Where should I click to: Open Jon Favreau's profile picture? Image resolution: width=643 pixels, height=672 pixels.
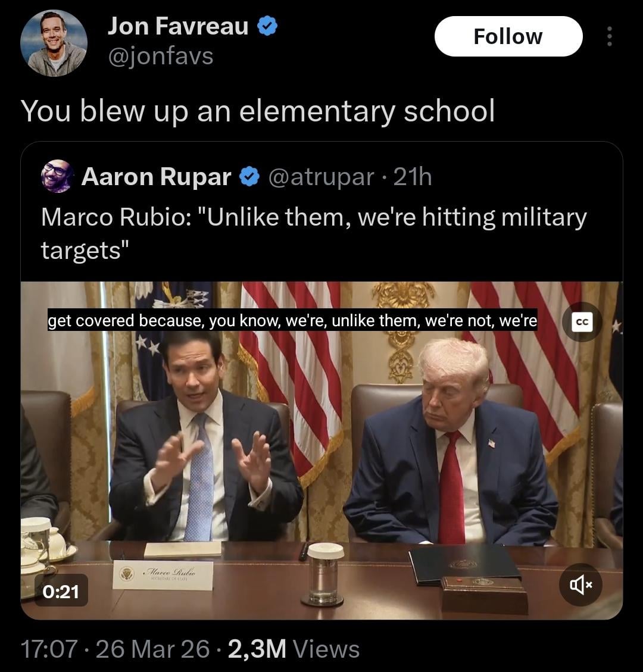[54, 43]
